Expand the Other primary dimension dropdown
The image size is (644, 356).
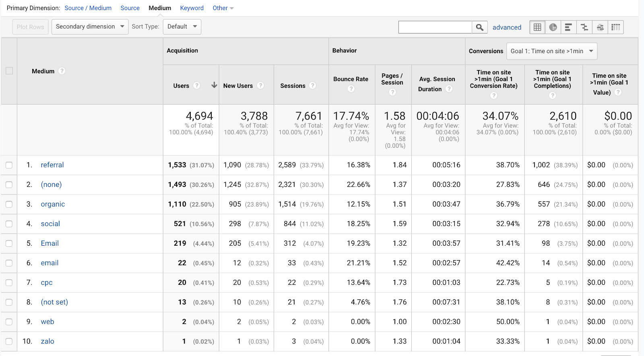tap(223, 8)
